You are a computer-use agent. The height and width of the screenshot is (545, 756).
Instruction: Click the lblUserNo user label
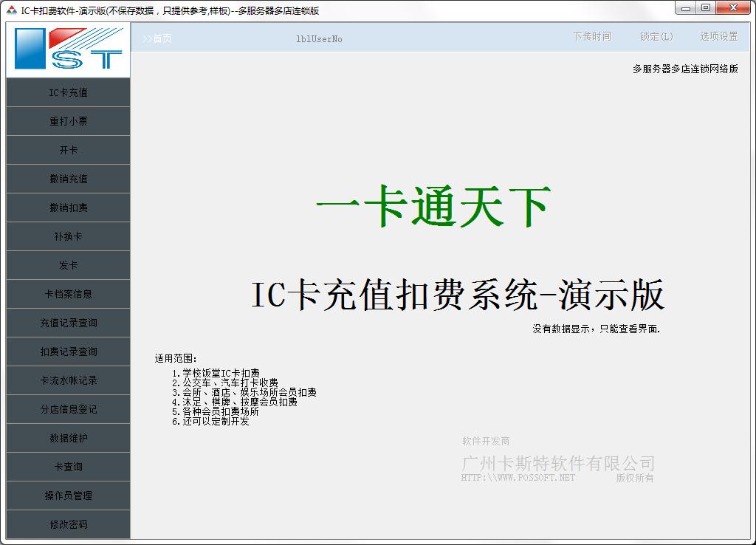click(319, 39)
